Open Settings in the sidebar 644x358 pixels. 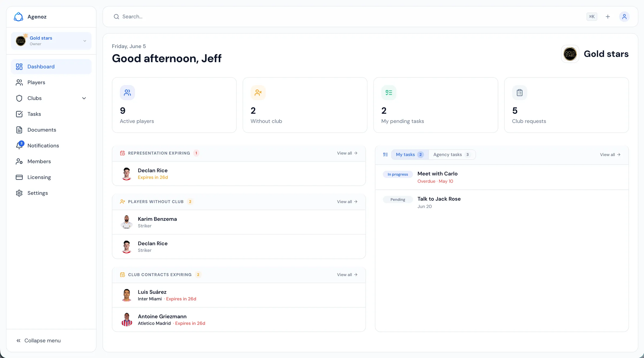[51, 193]
